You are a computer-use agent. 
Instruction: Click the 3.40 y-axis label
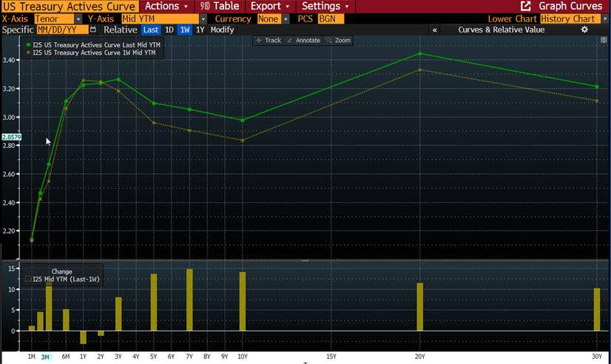pos(9,60)
